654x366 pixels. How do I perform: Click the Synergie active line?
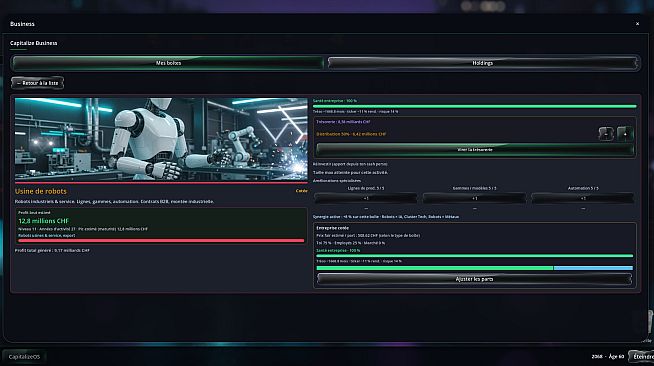(x=386, y=217)
